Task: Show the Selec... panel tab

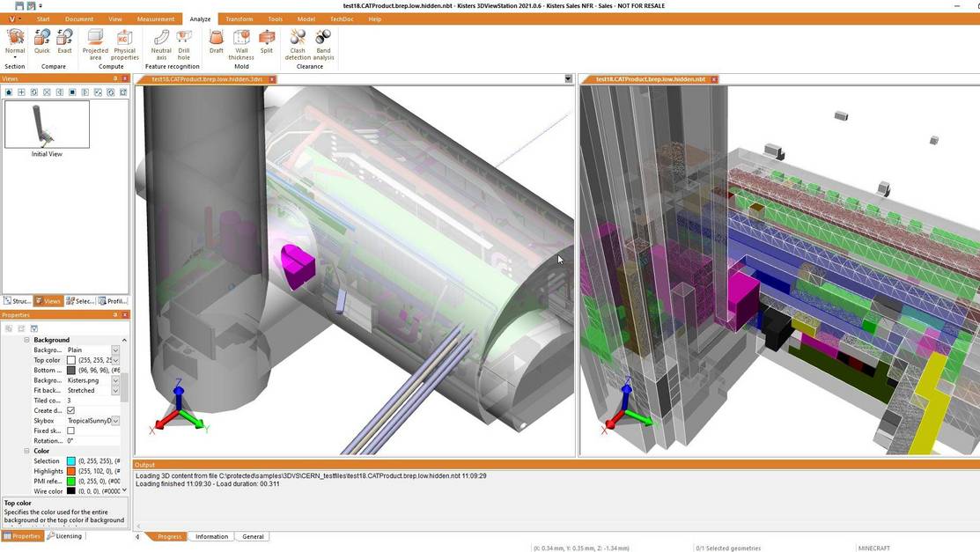Action: 80,301
